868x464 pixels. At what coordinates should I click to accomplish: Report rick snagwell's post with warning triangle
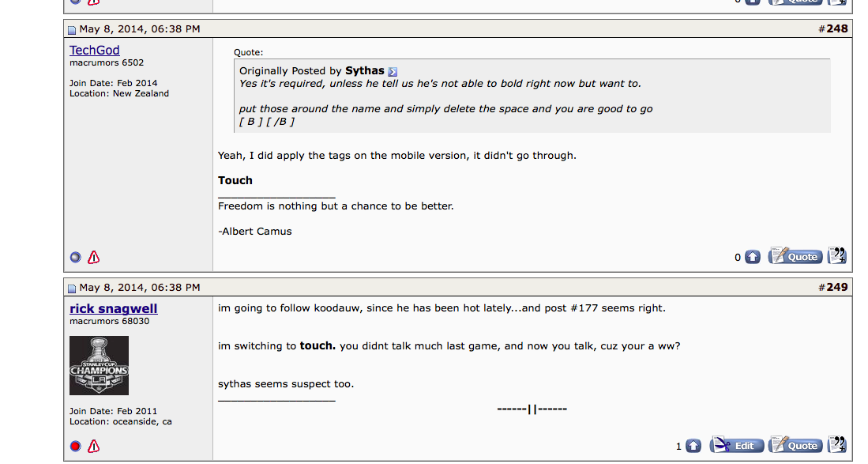93,447
